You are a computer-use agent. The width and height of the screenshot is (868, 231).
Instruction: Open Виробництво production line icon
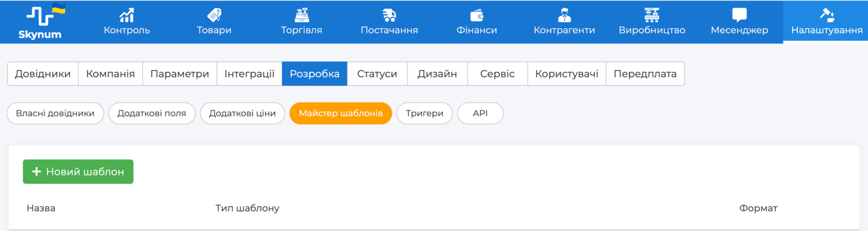click(x=652, y=15)
